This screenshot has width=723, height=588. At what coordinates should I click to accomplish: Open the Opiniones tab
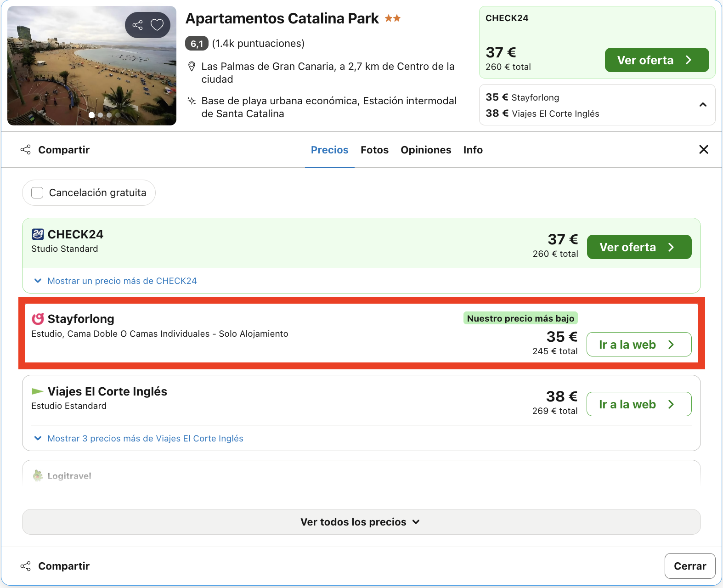point(426,150)
